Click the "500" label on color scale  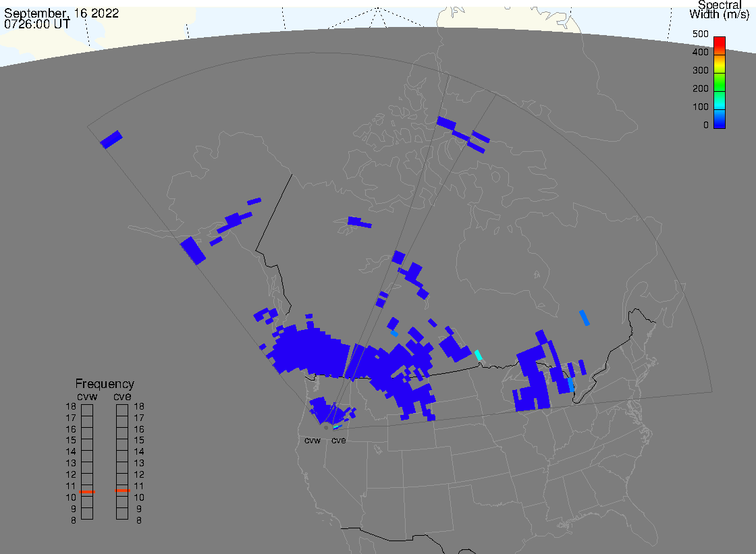tap(701, 34)
